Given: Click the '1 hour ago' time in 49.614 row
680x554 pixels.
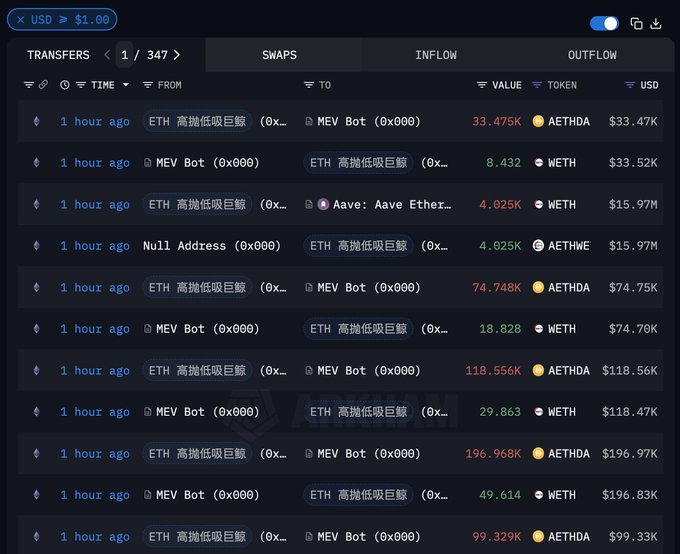Looking at the screenshot, I should click(95, 495).
